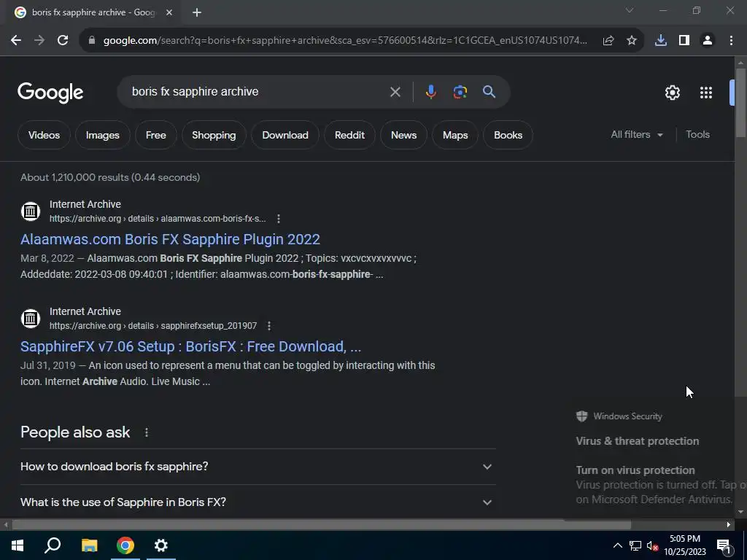Start voice search with microphone

click(430, 92)
